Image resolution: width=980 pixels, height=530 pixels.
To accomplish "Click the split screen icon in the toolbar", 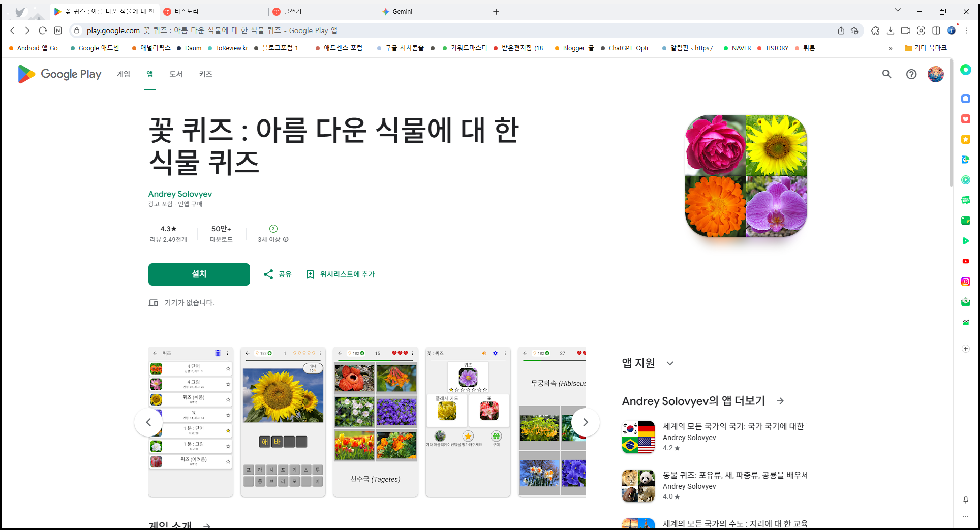I will pyautogui.click(x=937, y=30).
